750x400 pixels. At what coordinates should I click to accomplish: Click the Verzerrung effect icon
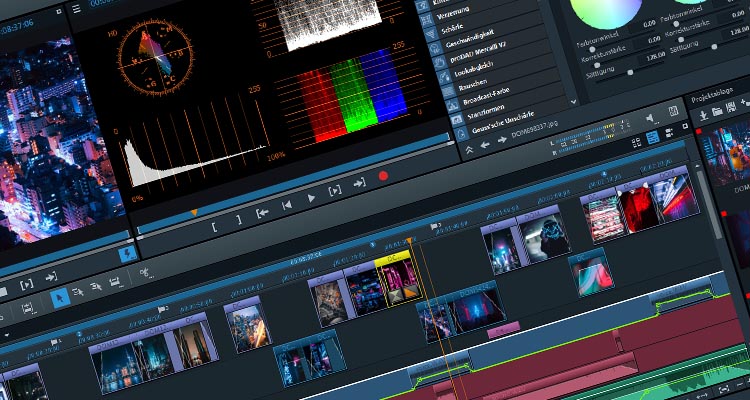[425, 20]
